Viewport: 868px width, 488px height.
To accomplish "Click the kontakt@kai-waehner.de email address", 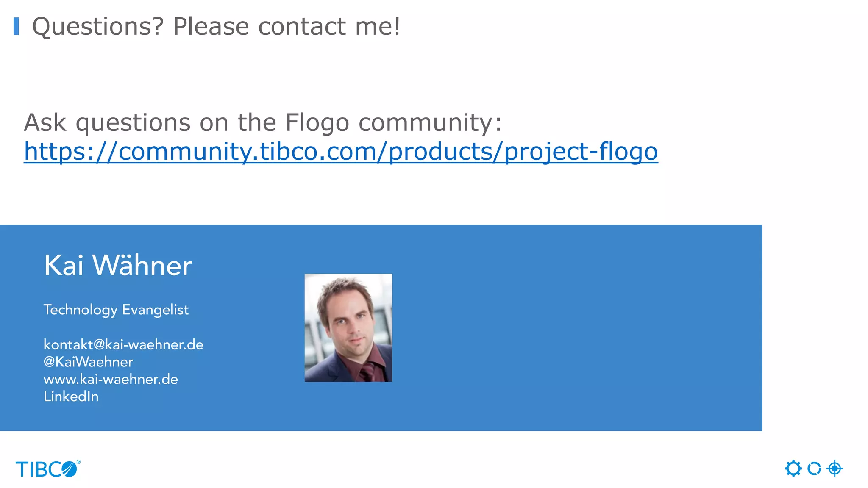I will [123, 345].
